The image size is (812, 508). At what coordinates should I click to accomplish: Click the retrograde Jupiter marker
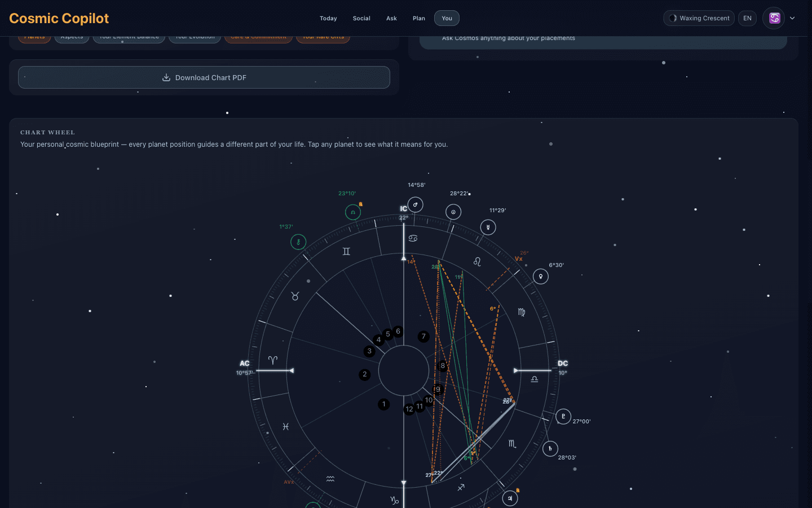coord(510,498)
